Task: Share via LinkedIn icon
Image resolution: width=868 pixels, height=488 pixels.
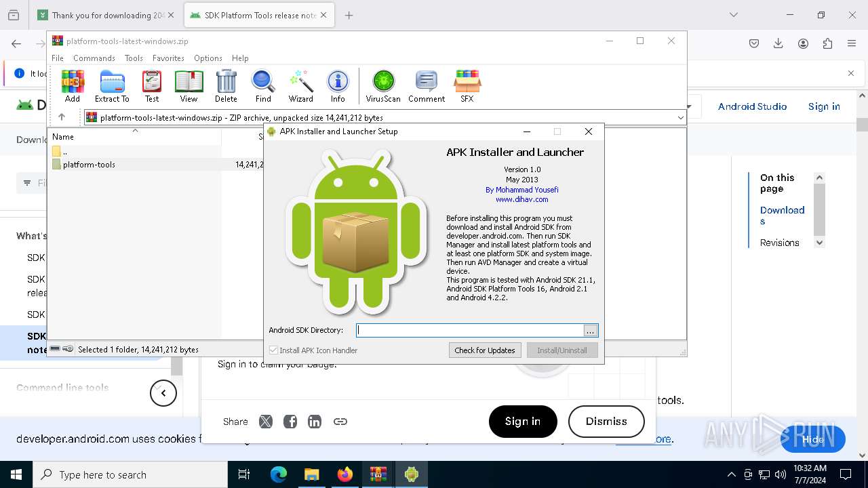Action: coord(315,422)
